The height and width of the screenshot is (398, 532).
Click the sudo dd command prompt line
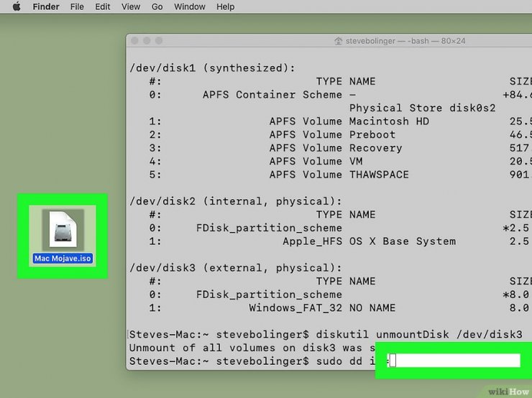pyautogui.click(x=252, y=361)
